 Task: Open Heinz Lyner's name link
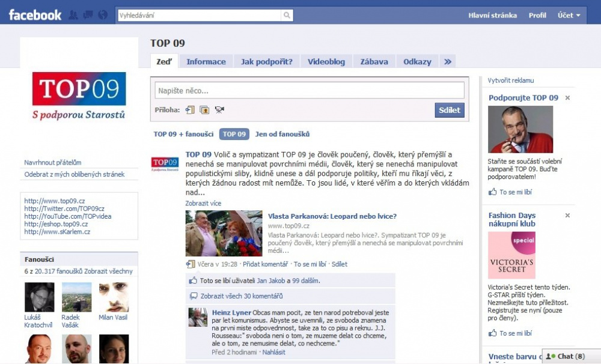[231, 313]
